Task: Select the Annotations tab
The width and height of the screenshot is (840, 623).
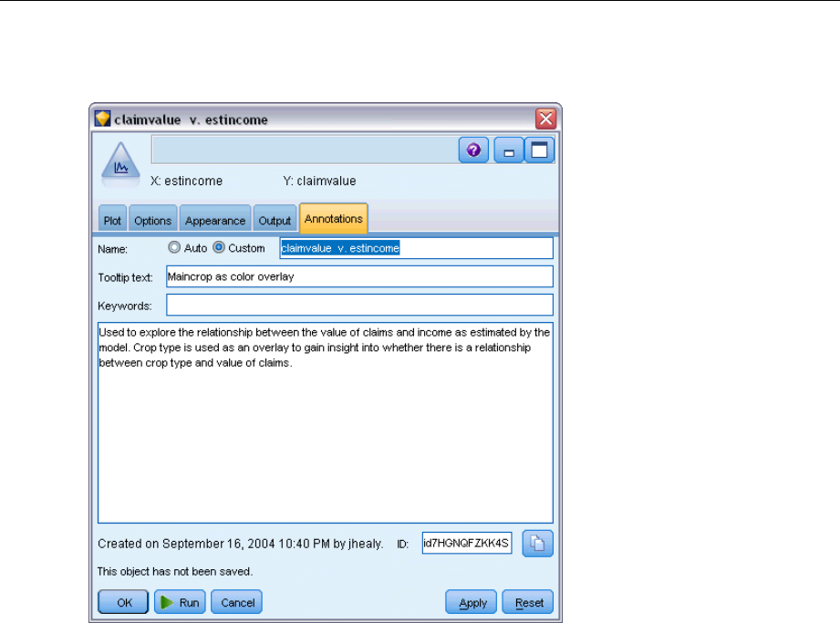Action: (333, 219)
